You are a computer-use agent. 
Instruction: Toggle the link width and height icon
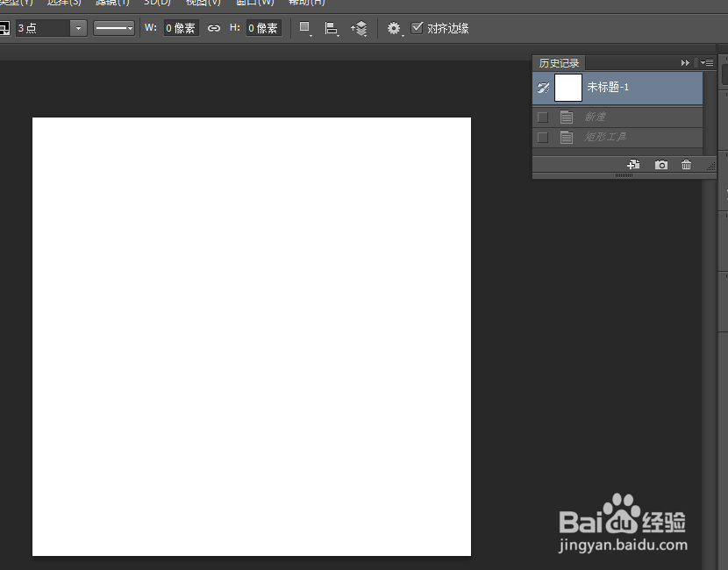[x=213, y=28]
